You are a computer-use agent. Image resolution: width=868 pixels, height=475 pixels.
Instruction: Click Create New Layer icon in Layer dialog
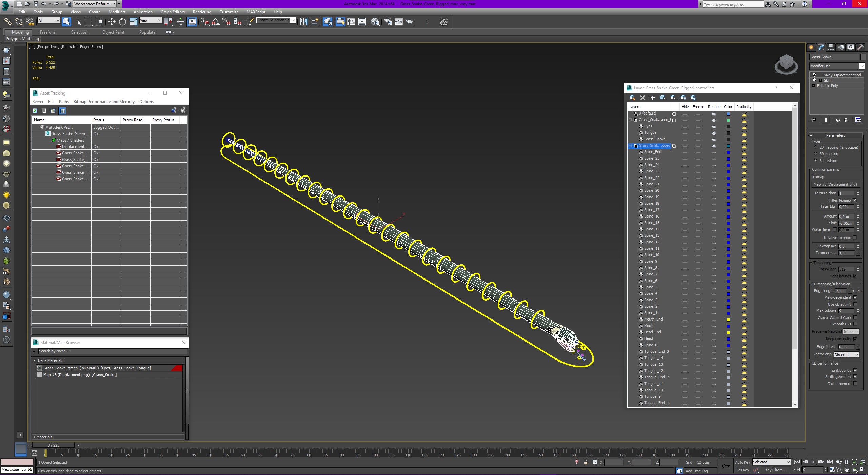click(632, 98)
